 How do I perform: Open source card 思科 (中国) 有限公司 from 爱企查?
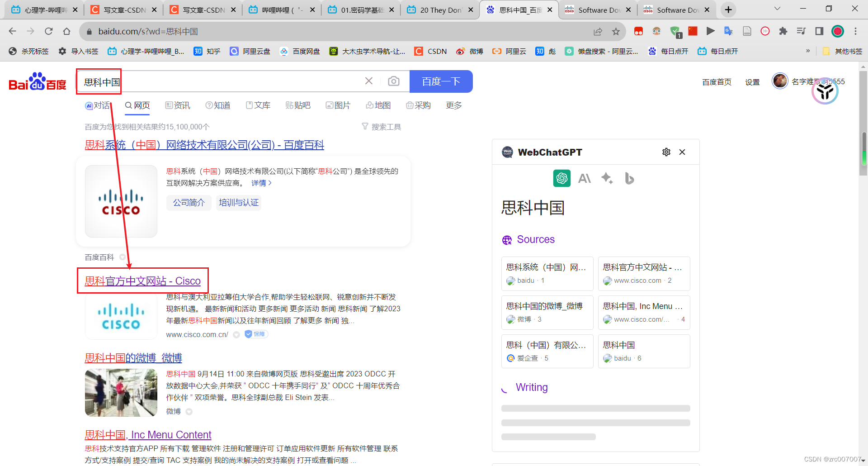(x=547, y=352)
